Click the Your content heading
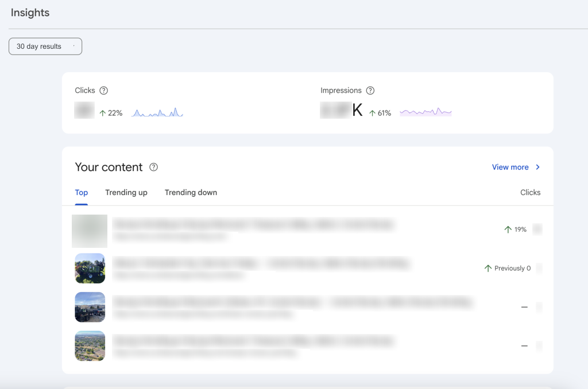This screenshot has height=389, width=588. (x=109, y=167)
